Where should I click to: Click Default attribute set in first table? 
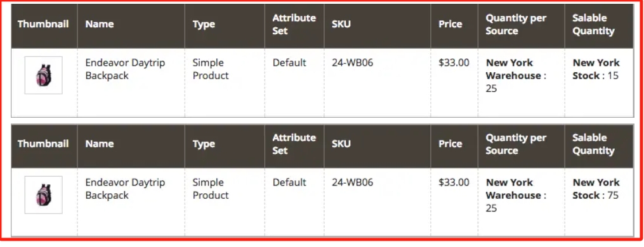click(289, 63)
